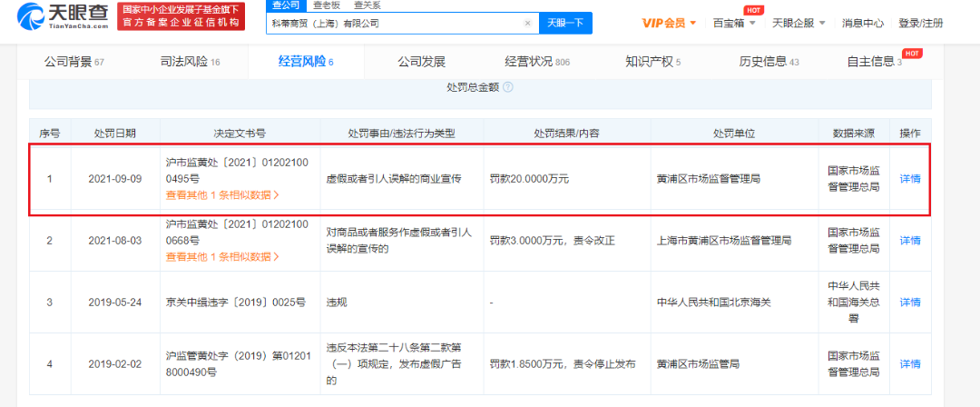View similar data link in row 2

222,257
